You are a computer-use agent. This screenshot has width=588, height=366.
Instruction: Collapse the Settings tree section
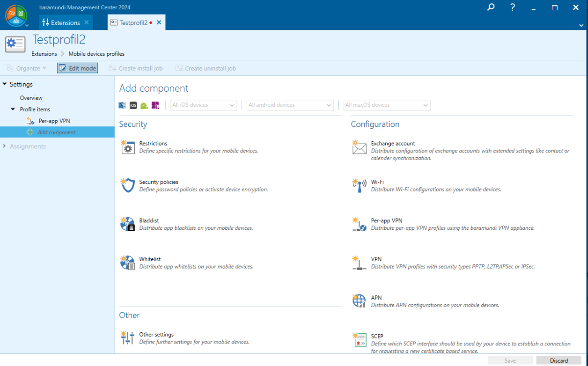point(5,84)
